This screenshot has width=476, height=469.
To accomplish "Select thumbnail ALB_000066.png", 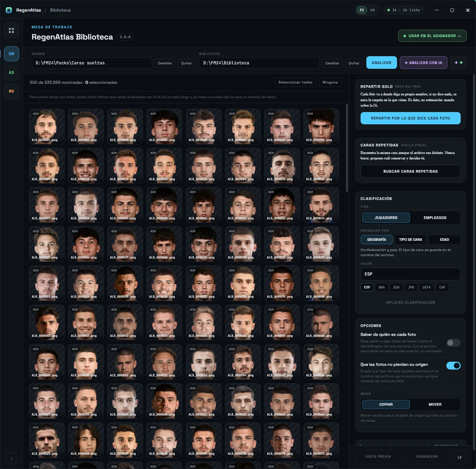I will click(86, 440).
